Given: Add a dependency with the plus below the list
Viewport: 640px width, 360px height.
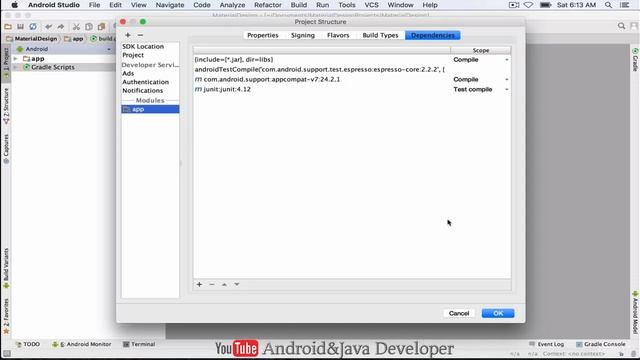Looking at the screenshot, I should [x=199, y=284].
